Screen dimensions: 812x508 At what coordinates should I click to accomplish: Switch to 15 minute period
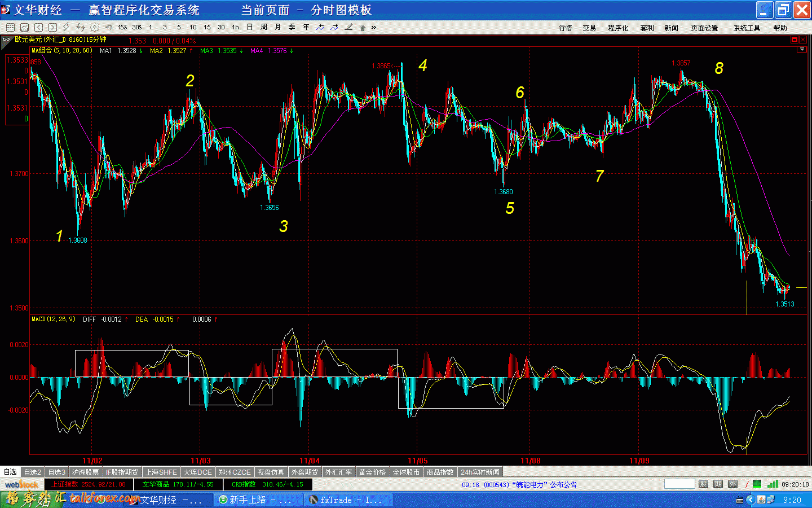tap(207, 27)
